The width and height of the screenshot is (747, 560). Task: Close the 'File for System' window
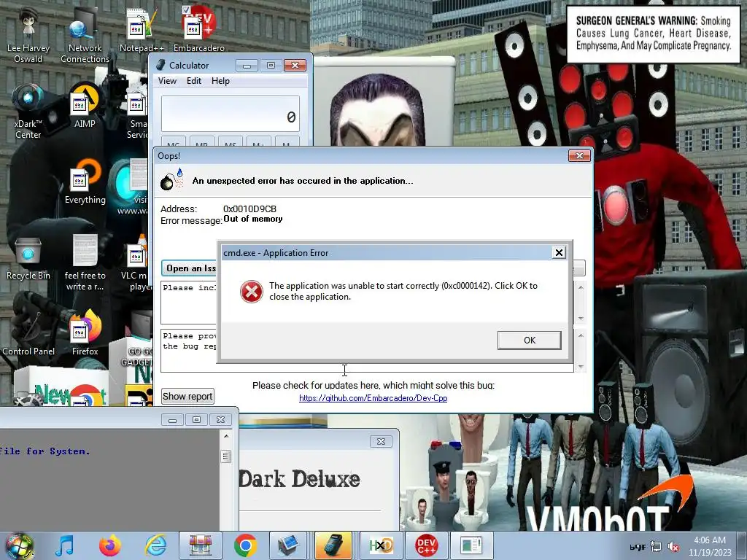tap(220, 419)
